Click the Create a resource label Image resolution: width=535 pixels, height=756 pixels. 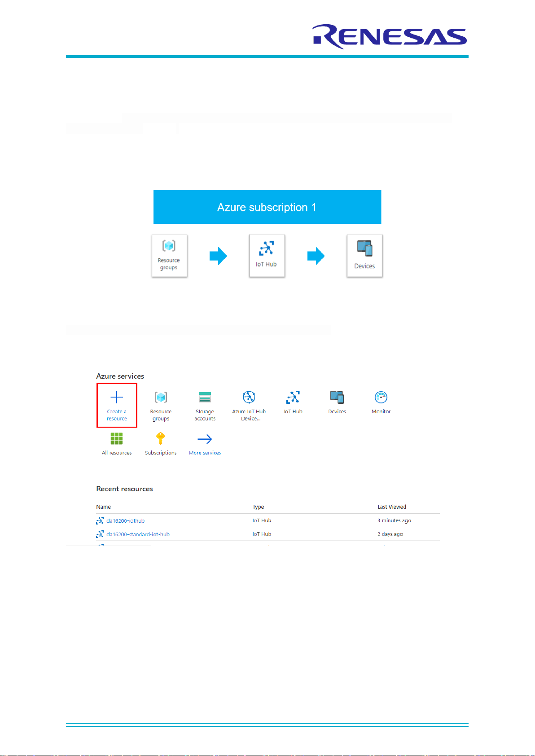(117, 415)
